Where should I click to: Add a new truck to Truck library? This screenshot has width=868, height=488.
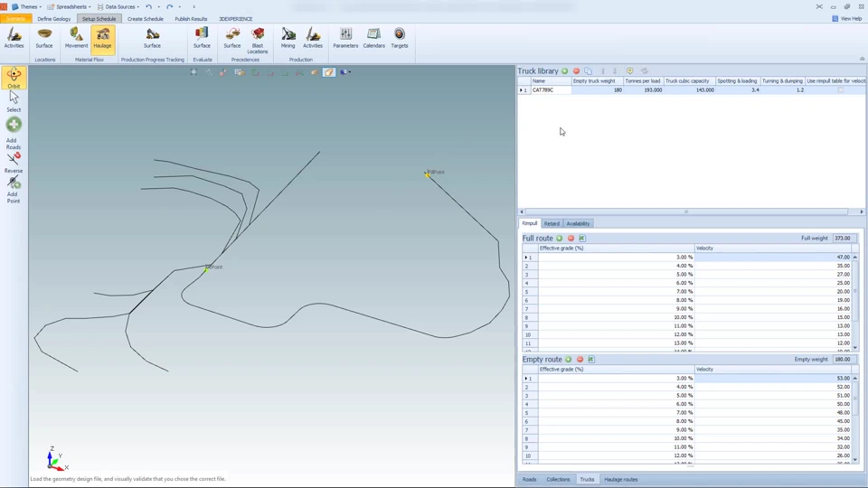click(x=564, y=70)
